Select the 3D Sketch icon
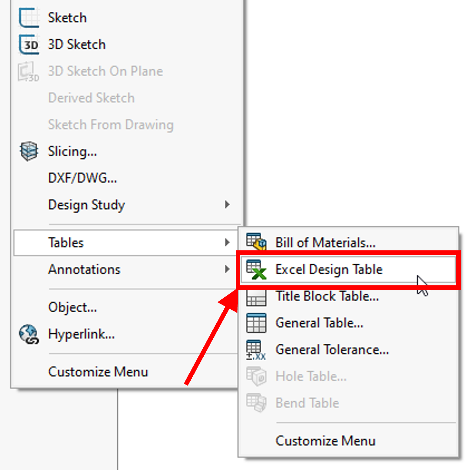Screen dimensions: 476x470 29,44
